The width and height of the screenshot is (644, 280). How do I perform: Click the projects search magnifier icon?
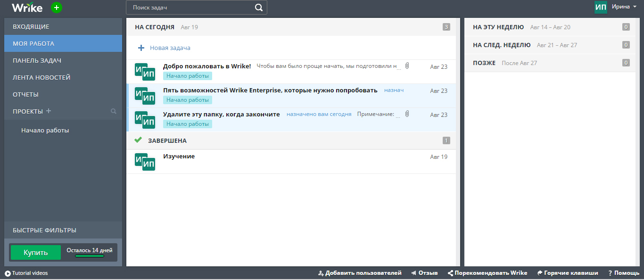[113, 112]
